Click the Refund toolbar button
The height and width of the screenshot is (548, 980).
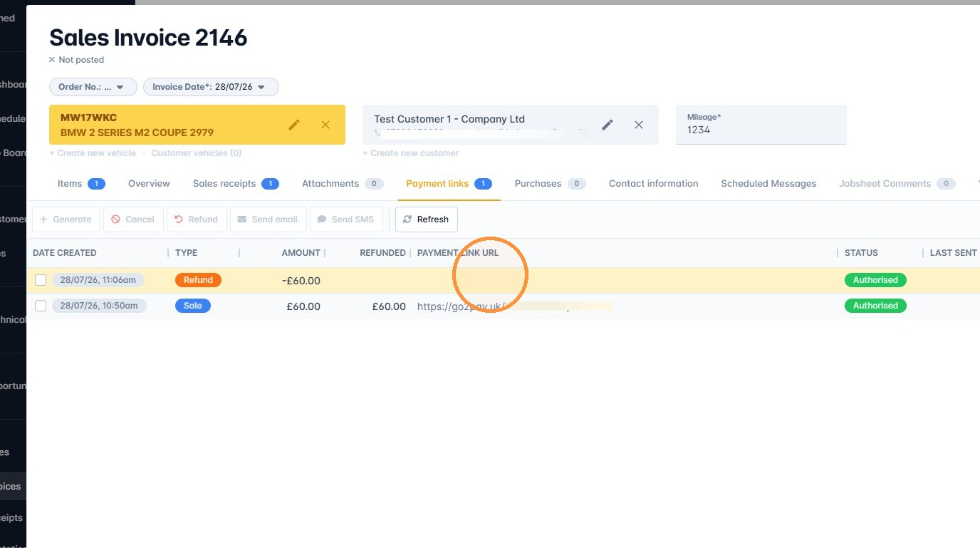[x=197, y=219]
